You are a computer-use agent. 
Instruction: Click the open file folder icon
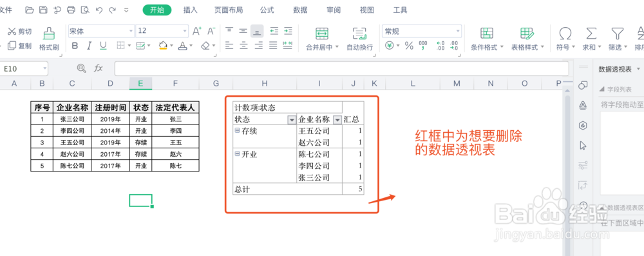click(29, 10)
